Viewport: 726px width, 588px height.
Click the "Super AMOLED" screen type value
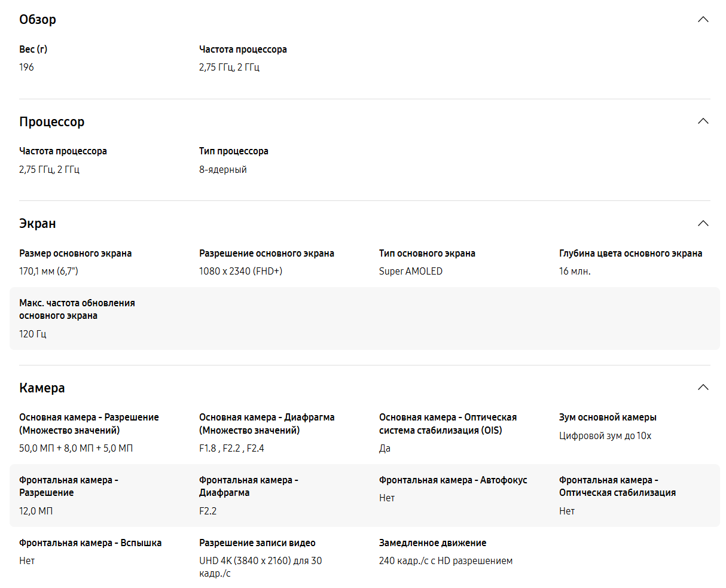pos(411,272)
